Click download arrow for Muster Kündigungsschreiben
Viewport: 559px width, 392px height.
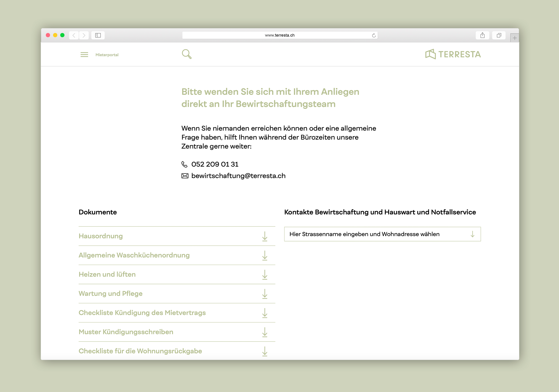coord(265,332)
